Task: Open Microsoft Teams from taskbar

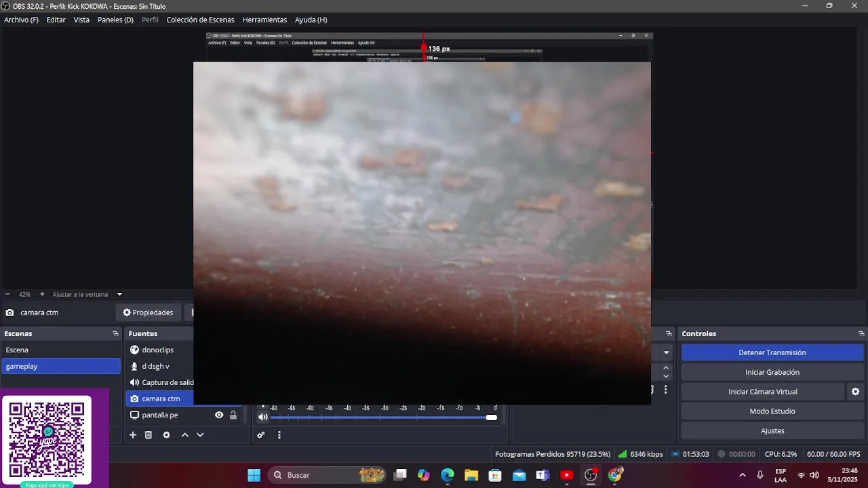Action: coord(542,475)
